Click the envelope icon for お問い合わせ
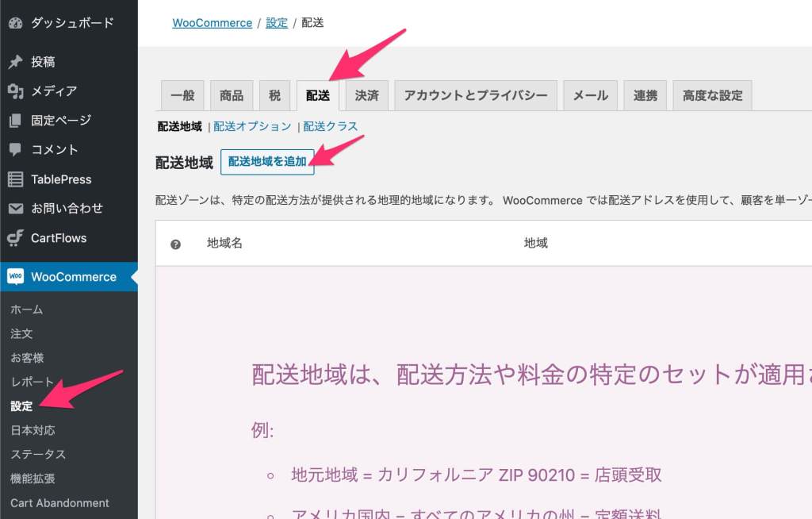The image size is (812, 519). pyautogui.click(x=15, y=209)
